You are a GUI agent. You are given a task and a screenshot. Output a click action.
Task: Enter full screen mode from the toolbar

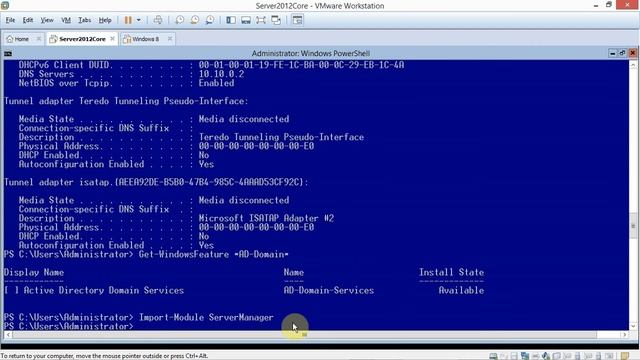pos(261,20)
